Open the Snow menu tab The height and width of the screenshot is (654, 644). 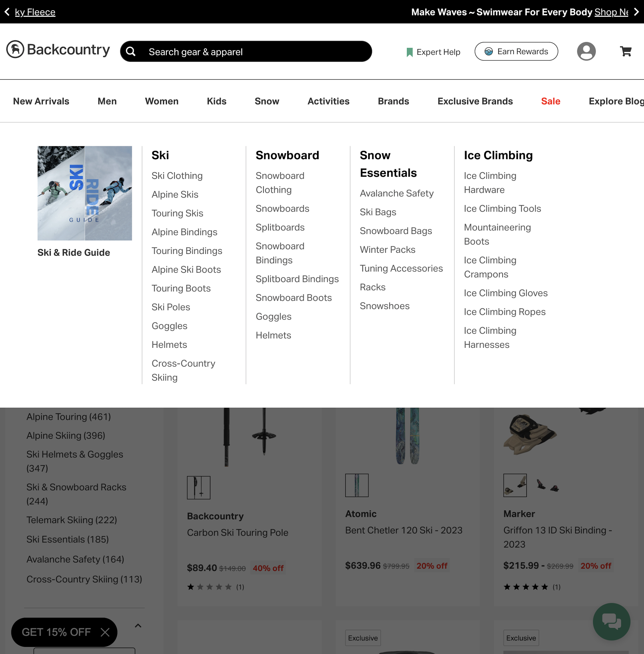267,101
